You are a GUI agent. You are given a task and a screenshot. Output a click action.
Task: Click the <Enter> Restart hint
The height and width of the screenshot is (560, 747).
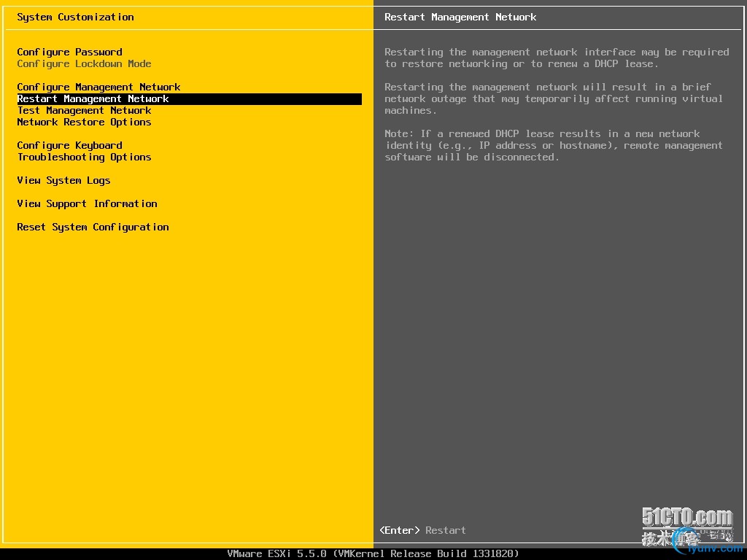click(x=422, y=531)
